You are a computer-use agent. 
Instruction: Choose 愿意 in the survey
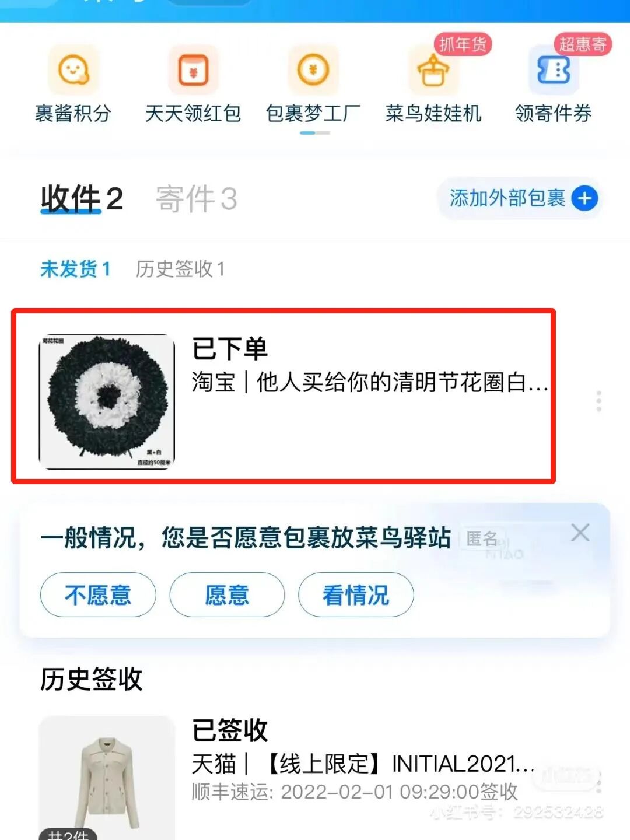coord(227,595)
